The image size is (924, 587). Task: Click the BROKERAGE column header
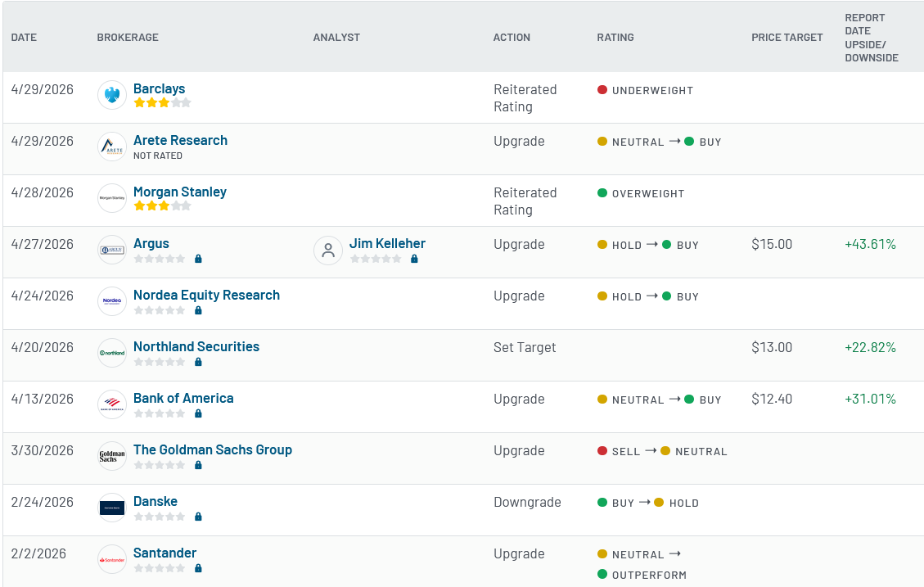coord(128,37)
